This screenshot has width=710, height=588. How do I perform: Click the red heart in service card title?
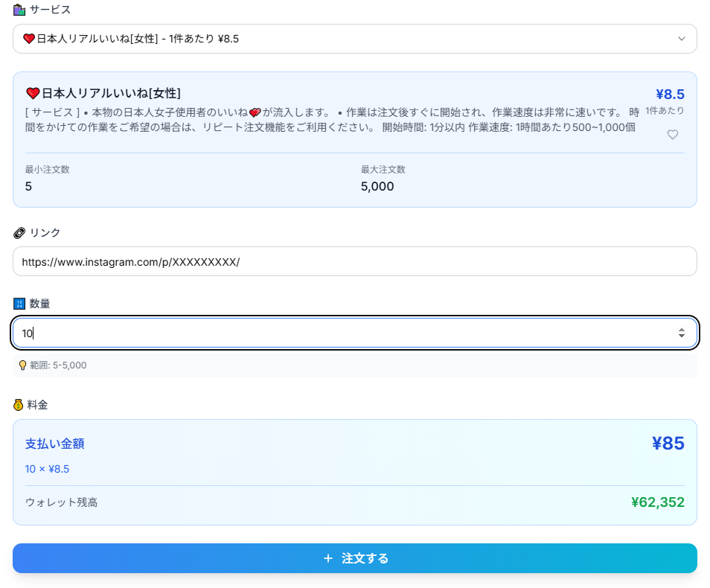[x=33, y=94]
